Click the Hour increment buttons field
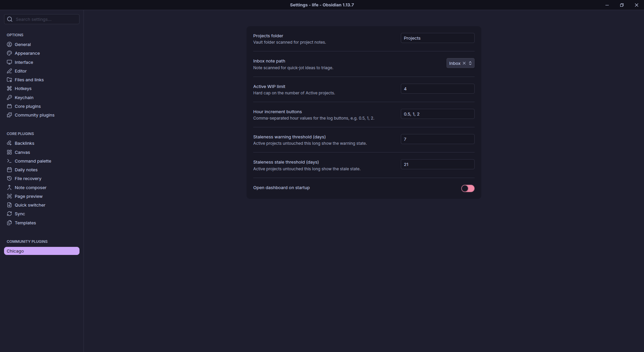The width and height of the screenshot is (644, 352). [x=437, y=114]
